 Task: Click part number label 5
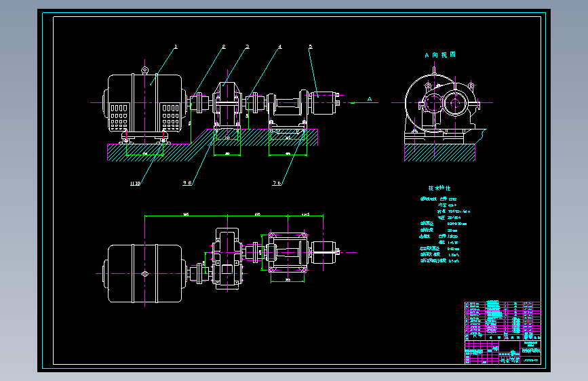311,47
